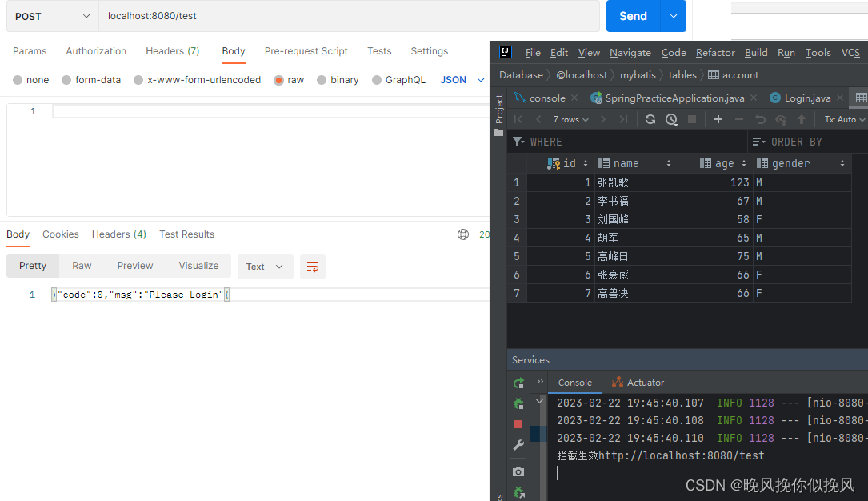Open the Tx: Auto transaction mode dropdown

tap(844, 119)
